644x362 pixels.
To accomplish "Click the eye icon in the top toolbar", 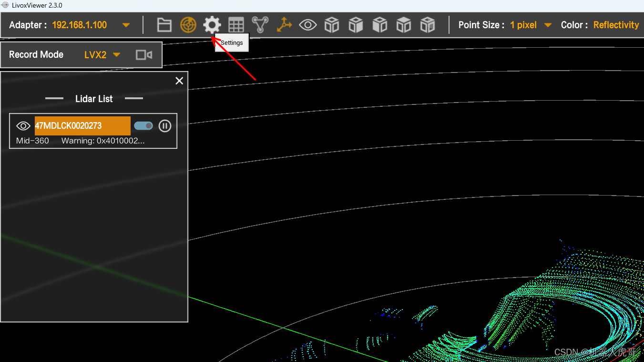I will [x=308, y=25].
